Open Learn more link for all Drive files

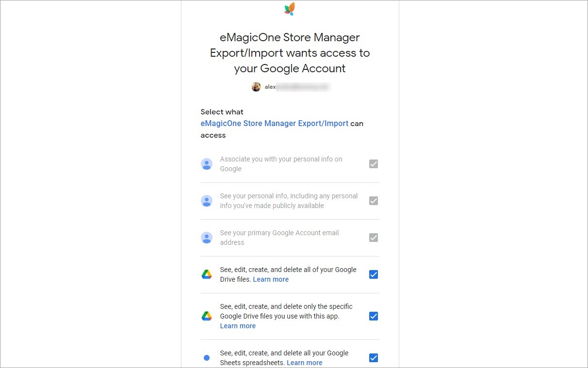[271, 279]
